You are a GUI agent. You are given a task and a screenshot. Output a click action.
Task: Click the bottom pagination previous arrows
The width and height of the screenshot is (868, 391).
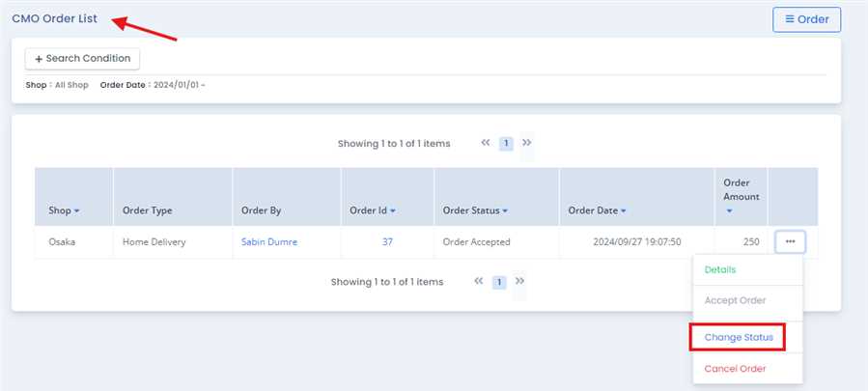click(x=479, y=282)
